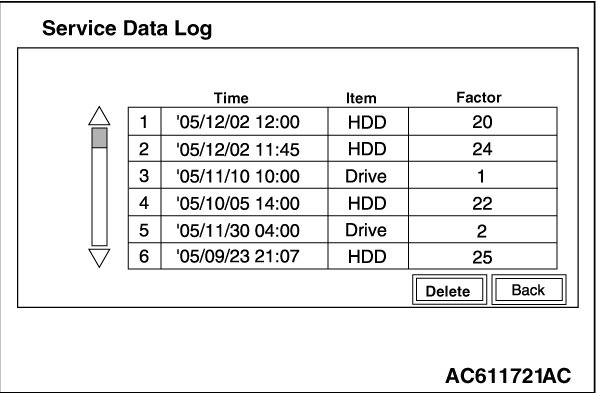The image size is (597, 393).
Task: Select the '05/11/30 04:00 Drive entry
Action: pyautogui.click(x=343, y=229)
